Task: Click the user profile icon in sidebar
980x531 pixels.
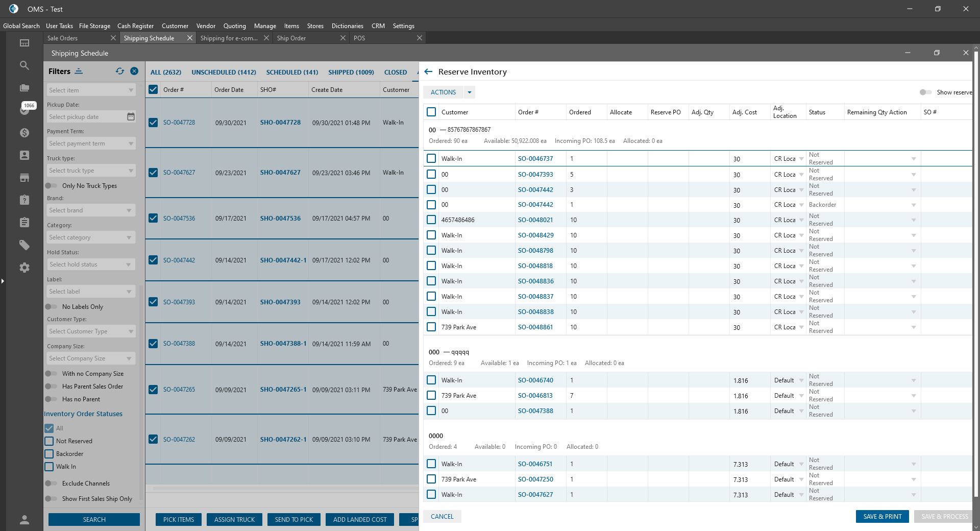Action: [x=24, y=520]
